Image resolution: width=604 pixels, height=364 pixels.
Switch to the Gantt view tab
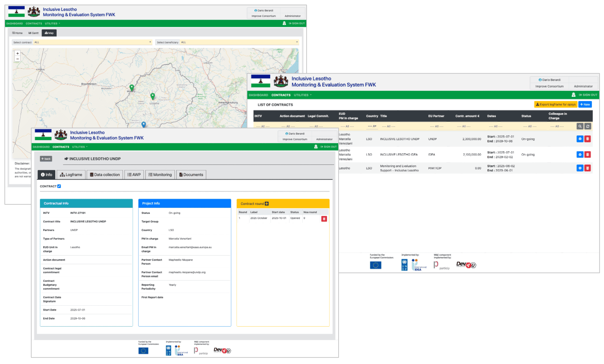pos(34,33)
